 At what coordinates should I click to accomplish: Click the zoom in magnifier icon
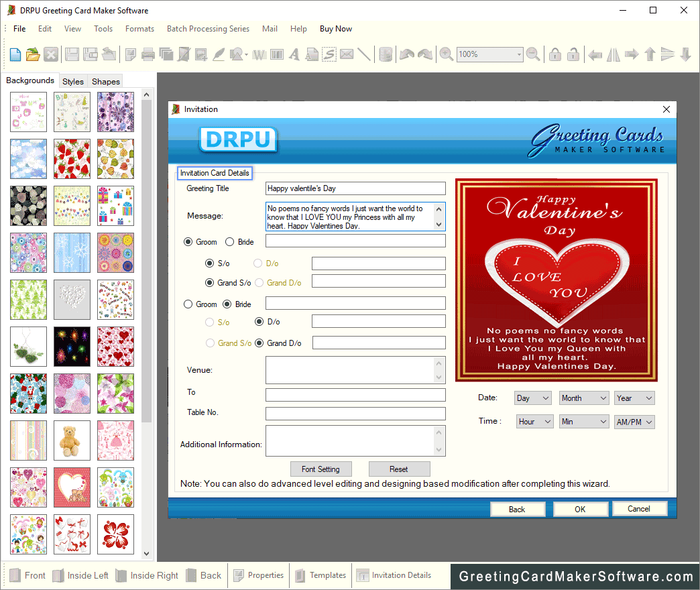point(446,54)
